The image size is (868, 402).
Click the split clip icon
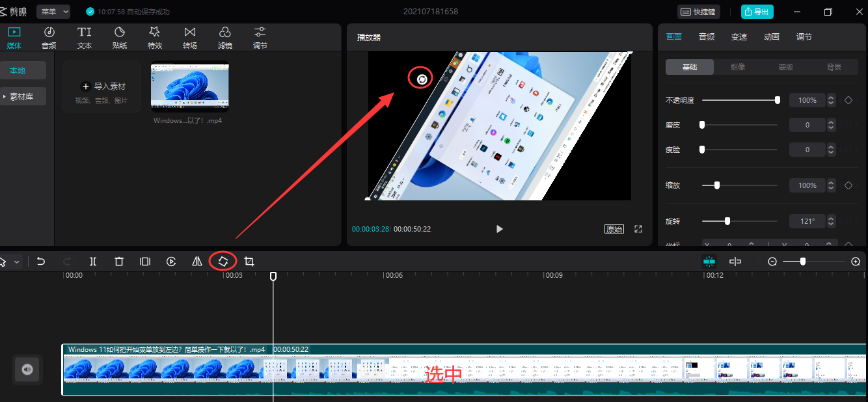click(93, 261)
